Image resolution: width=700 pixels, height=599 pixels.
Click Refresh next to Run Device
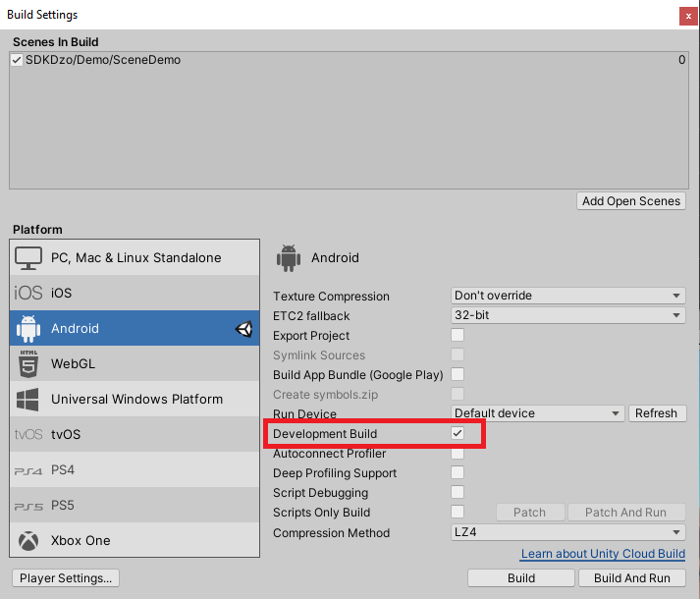pos(657,413)
